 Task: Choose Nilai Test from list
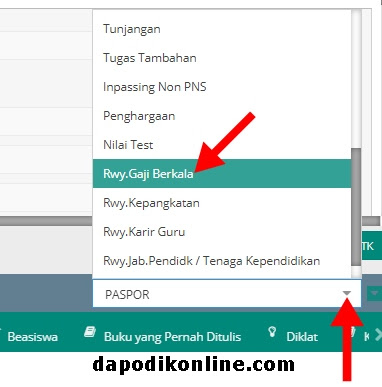coord(222,145)
